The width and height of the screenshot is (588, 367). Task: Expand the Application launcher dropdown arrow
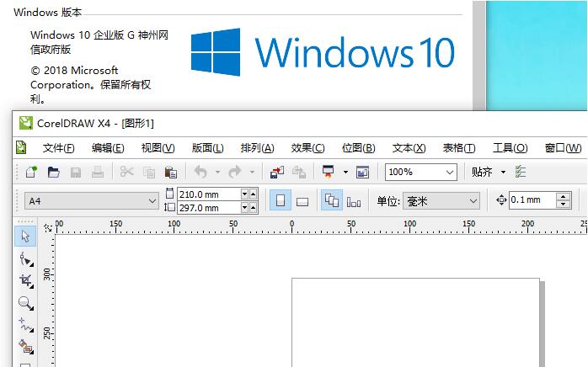point(345,172)
